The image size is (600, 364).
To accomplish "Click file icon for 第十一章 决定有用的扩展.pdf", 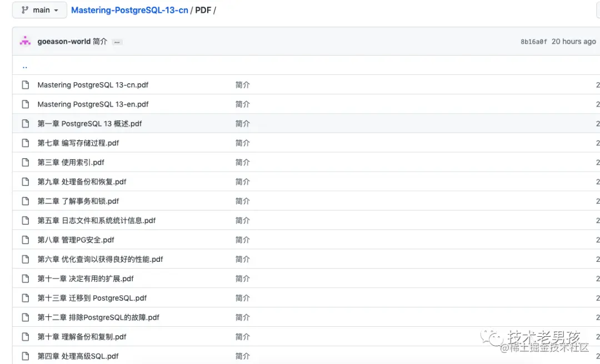I will pyautogui.click(x=25, y=279).
